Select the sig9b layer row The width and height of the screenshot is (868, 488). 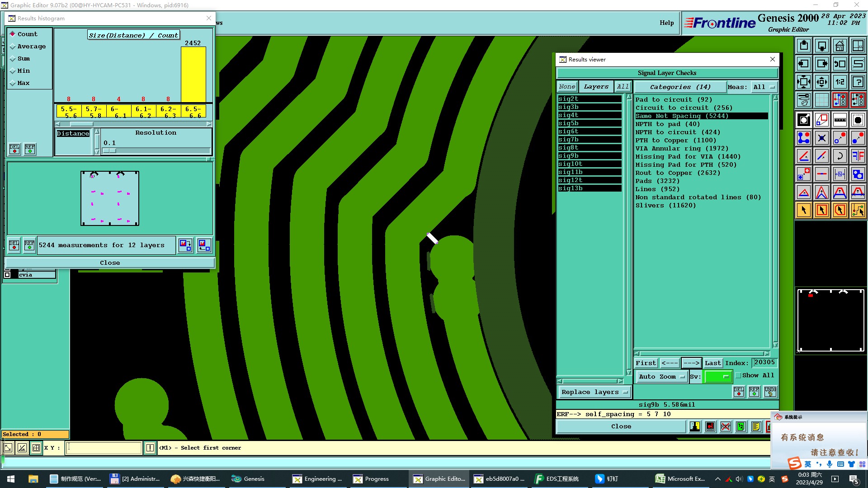pyautogui.click(x=590, y=156)
